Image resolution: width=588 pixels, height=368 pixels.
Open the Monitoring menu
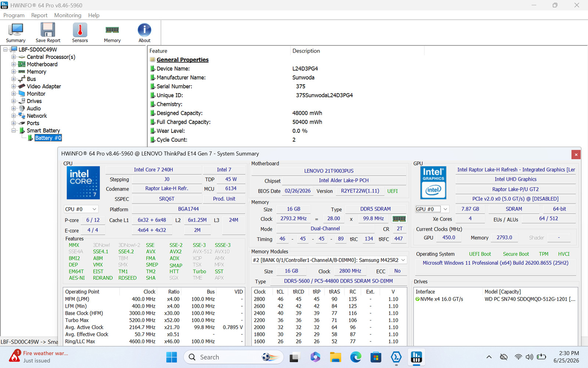click(68, 15)
